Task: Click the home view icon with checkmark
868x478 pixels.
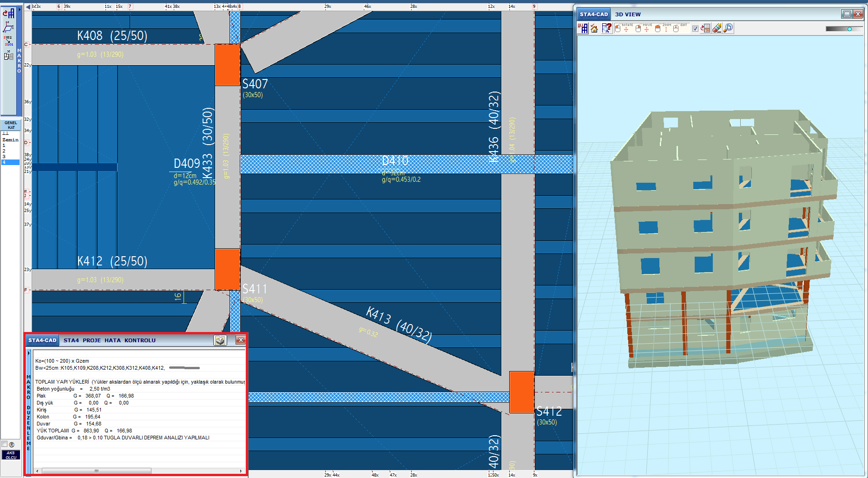Action: [x=594, y=28]
